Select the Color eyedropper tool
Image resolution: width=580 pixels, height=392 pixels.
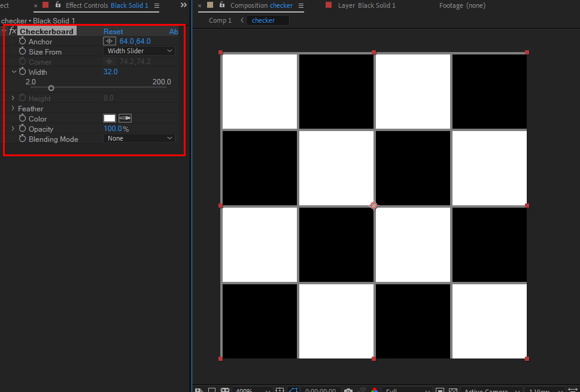pos(124,118)
